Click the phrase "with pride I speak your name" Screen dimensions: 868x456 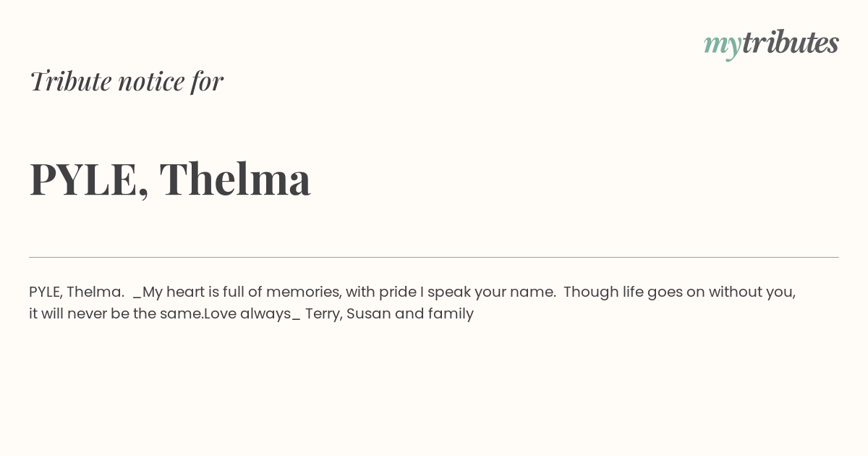(450, 292)
